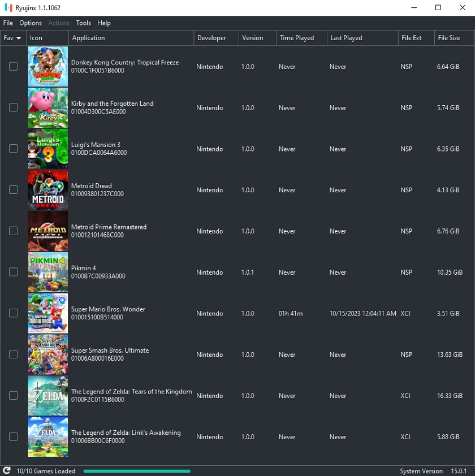Click the Actions menu
This screenshot has width=475, height=476.
tap(59, 23)
